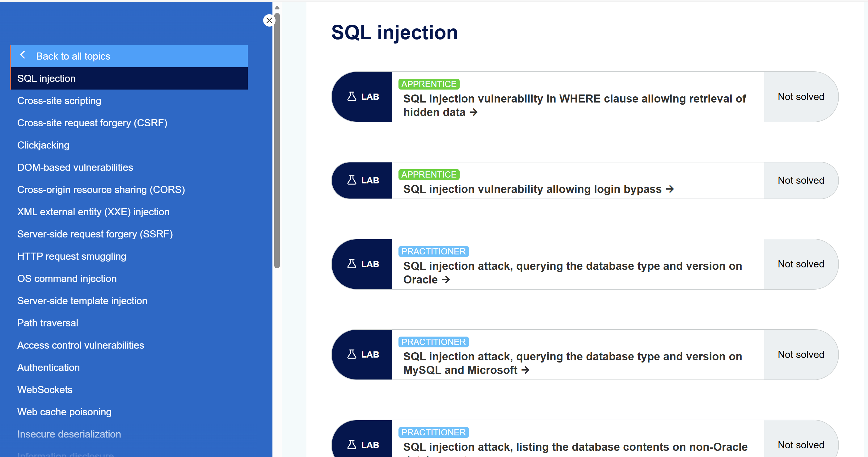
Task: Open the Clickjacking topic
Action: click(43, 145)
